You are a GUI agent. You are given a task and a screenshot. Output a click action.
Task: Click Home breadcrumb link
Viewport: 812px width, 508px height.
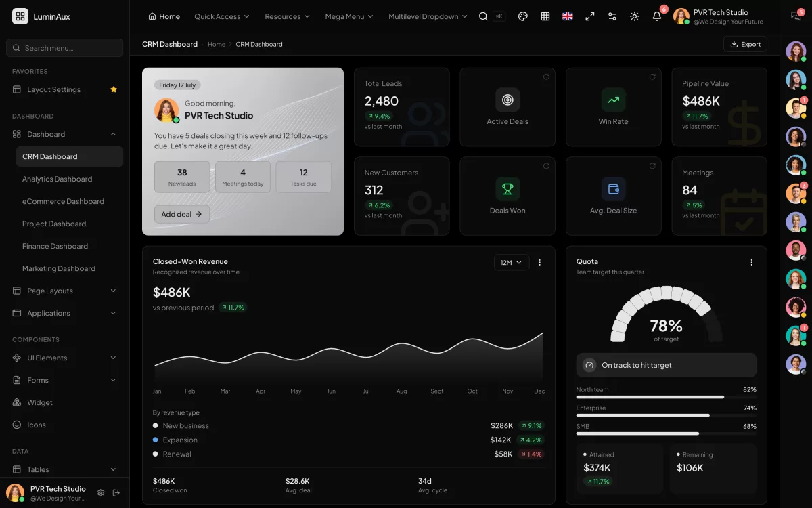(x=217, y=44)
